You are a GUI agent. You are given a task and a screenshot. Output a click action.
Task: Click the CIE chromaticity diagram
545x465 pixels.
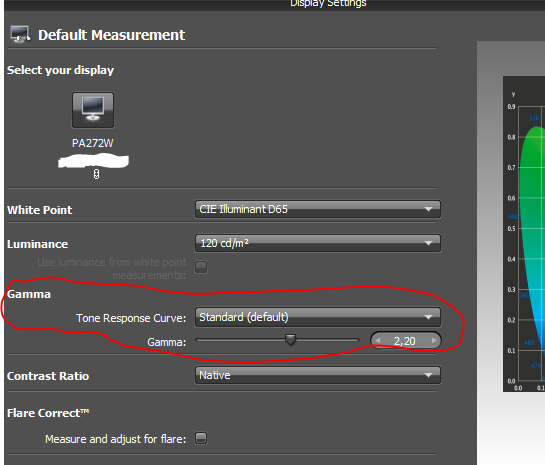(524, 234)
